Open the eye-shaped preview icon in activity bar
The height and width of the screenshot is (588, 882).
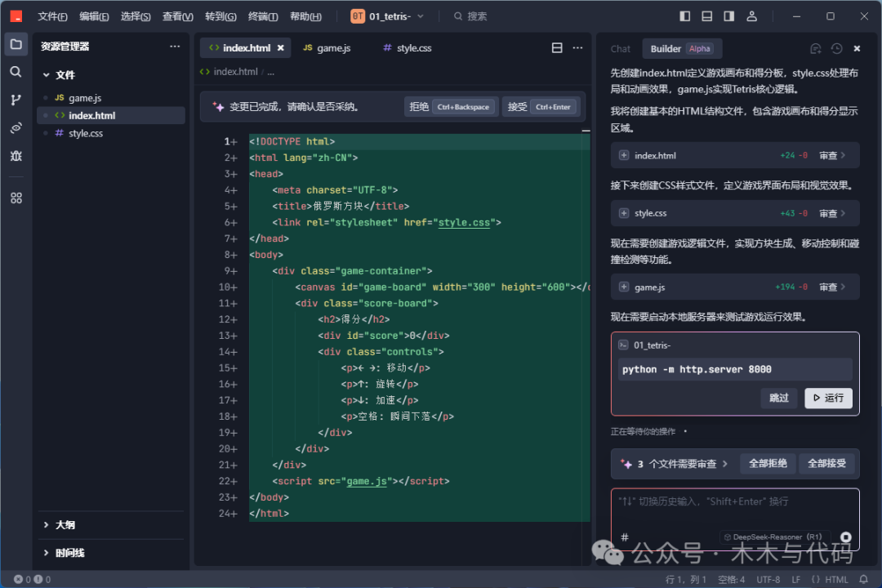click(x=16, y=127)
